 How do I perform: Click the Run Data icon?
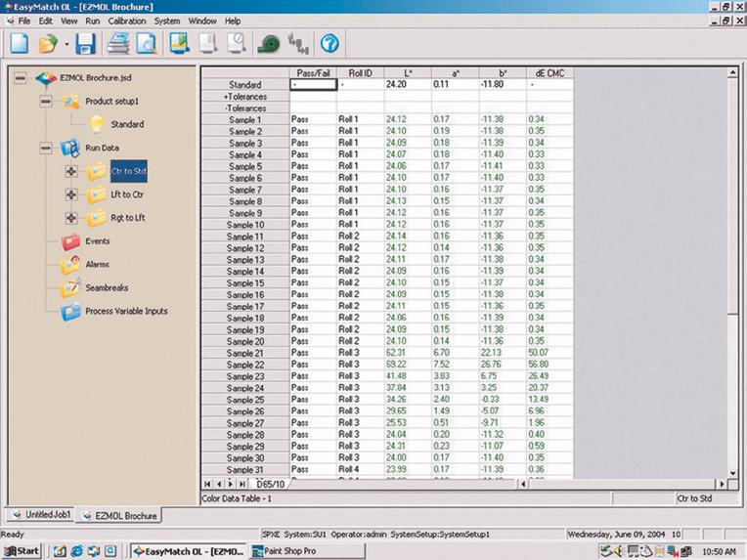(x=70, y=148)
